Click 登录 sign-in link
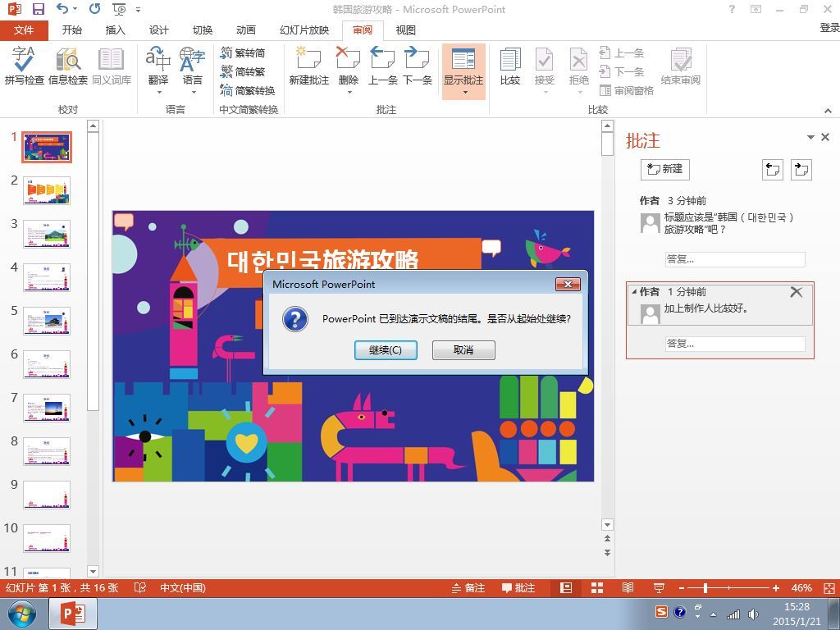 [829, 27]
